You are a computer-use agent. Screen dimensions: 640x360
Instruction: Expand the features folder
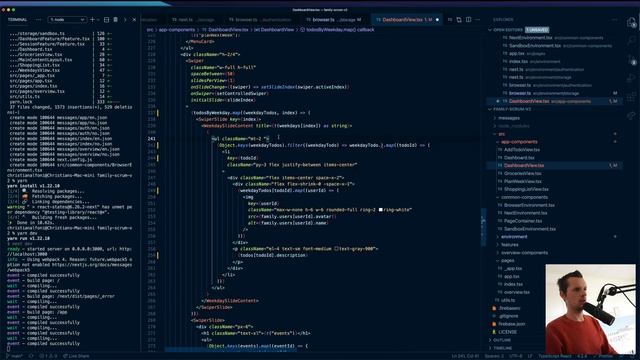click(508, 245)
